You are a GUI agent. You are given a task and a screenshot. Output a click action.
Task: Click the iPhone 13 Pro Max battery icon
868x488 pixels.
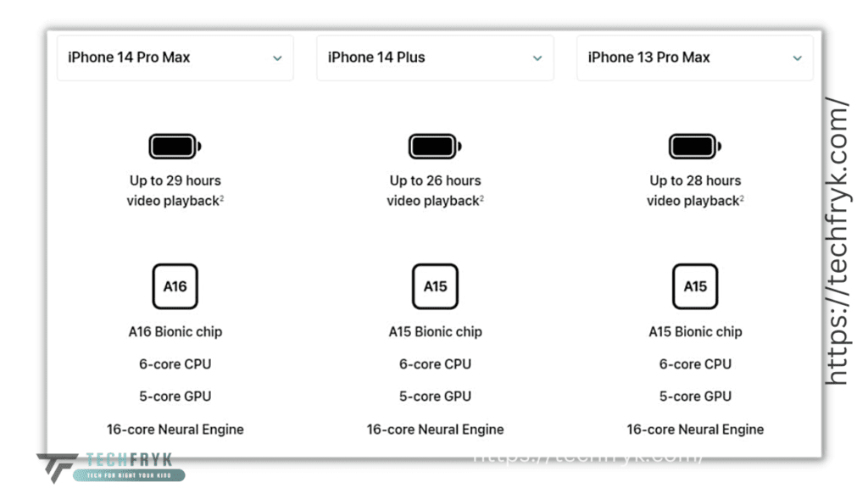(x=695, y=147)
